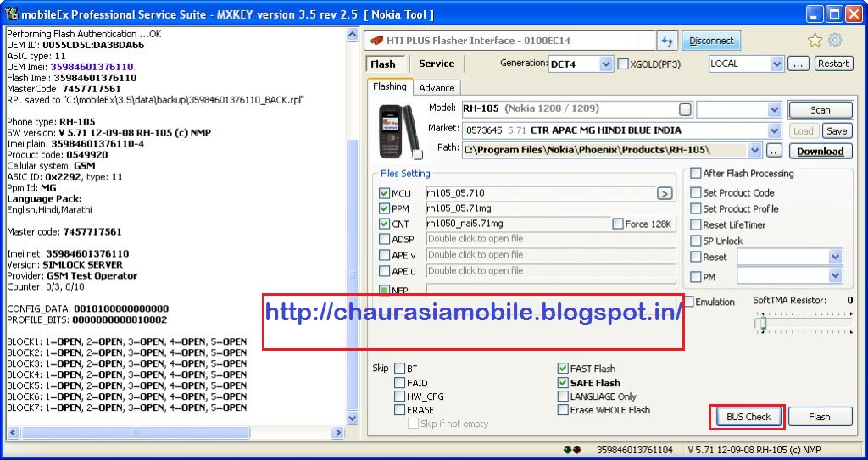
Task: Click the mobileEx title bar application icon
Action: 11,14
